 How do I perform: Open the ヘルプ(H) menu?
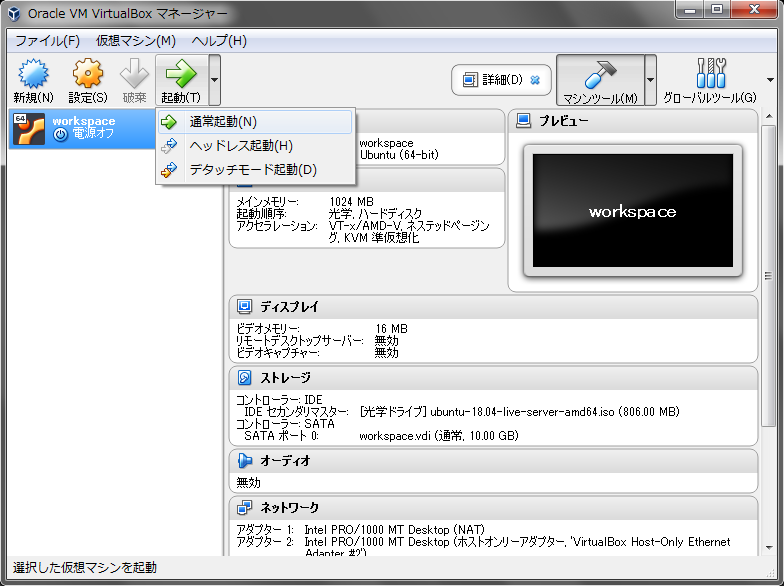point(219,40)
